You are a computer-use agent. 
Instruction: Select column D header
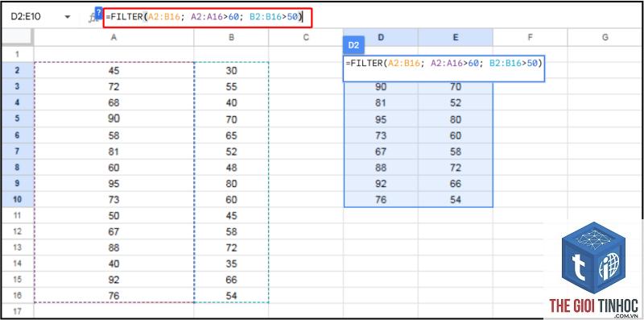381,37
